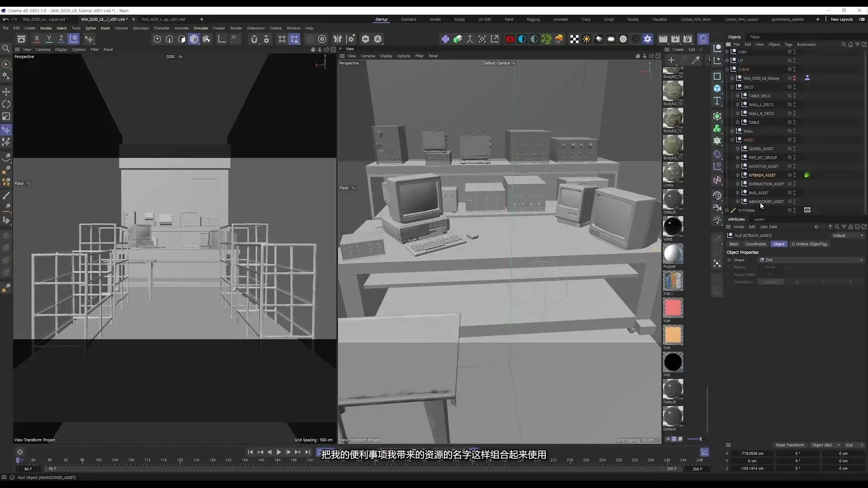Open the Shape dropdown showing Dot
Viewport: 868px width, 488px height.
pyautogui.click(x=811, y=260)
